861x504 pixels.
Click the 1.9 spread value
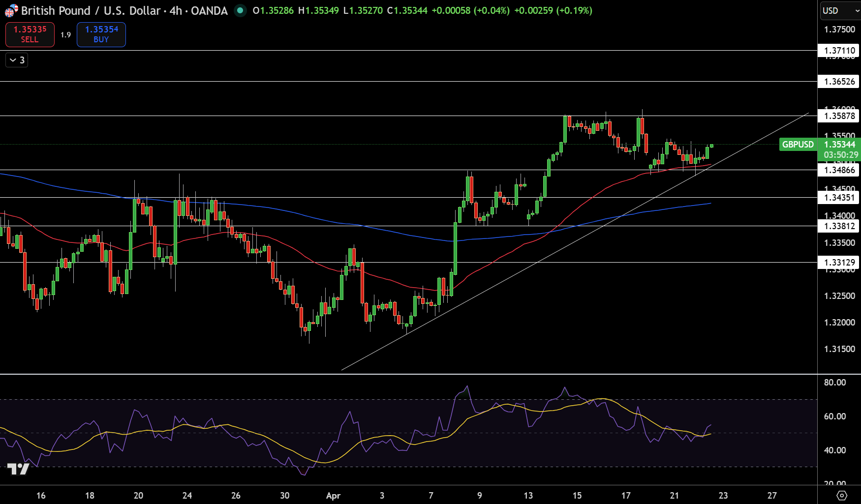66,35
